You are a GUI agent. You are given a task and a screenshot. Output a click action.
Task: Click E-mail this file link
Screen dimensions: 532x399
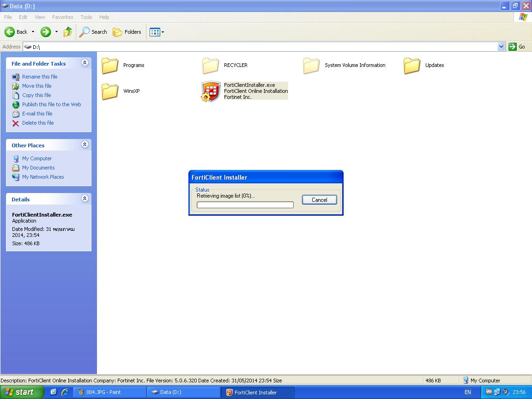pyautogui.click(x=37, y=114)
